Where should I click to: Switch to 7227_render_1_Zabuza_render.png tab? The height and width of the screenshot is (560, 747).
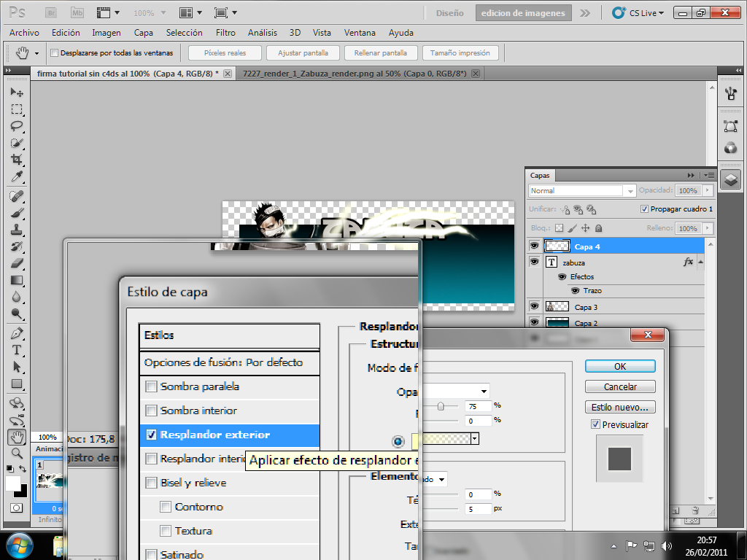click(355, 74)
